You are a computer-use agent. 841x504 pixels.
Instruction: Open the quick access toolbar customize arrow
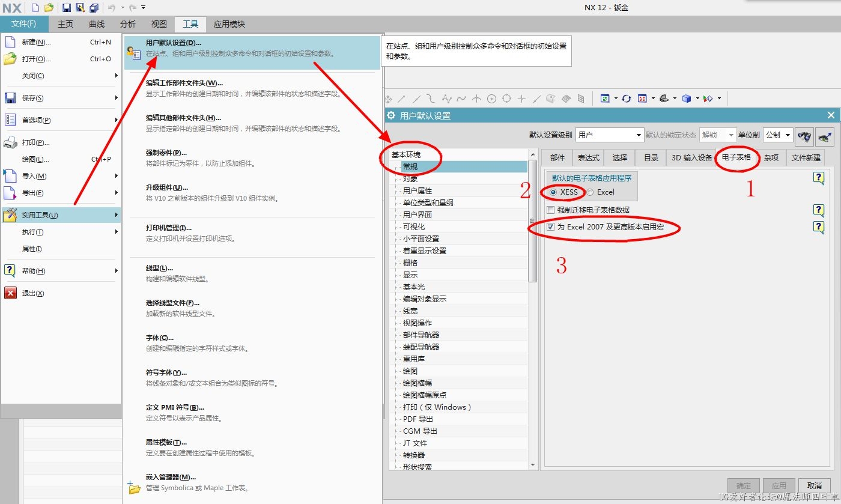tap(144, 8)
